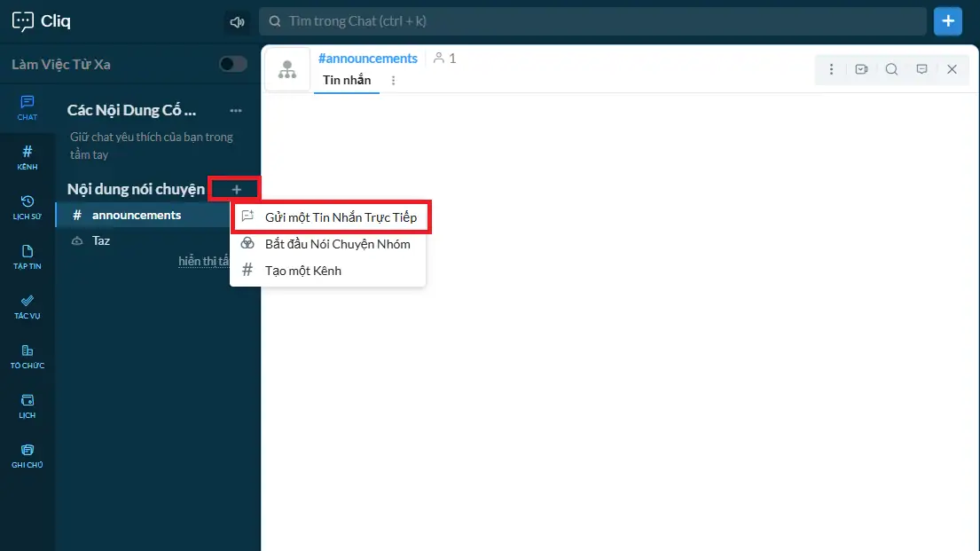Open Lịch calendar icon

[x=27, y=405]
